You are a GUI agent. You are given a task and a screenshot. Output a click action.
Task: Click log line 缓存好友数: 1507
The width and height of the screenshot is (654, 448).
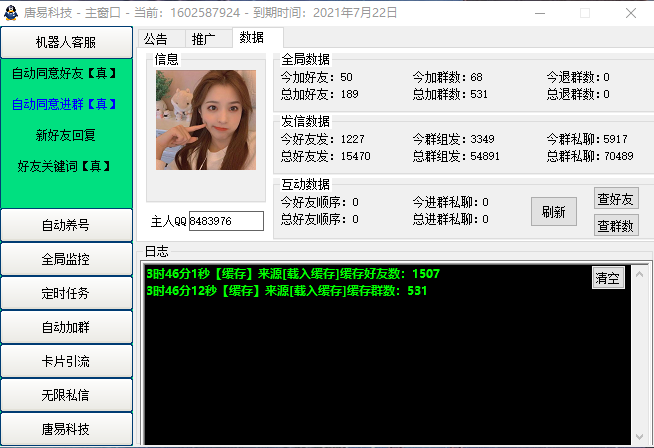click(293, 274)
